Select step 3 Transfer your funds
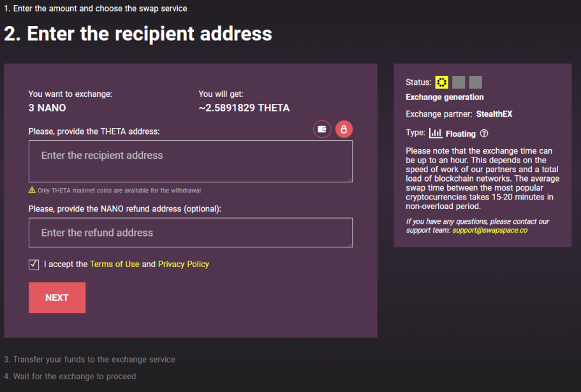The width and height of the screenshot is (581, 392). 89,359
